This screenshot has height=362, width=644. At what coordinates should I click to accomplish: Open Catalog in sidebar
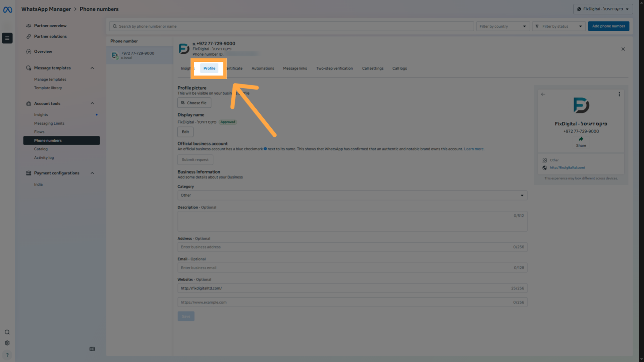(x=41, y=149)
